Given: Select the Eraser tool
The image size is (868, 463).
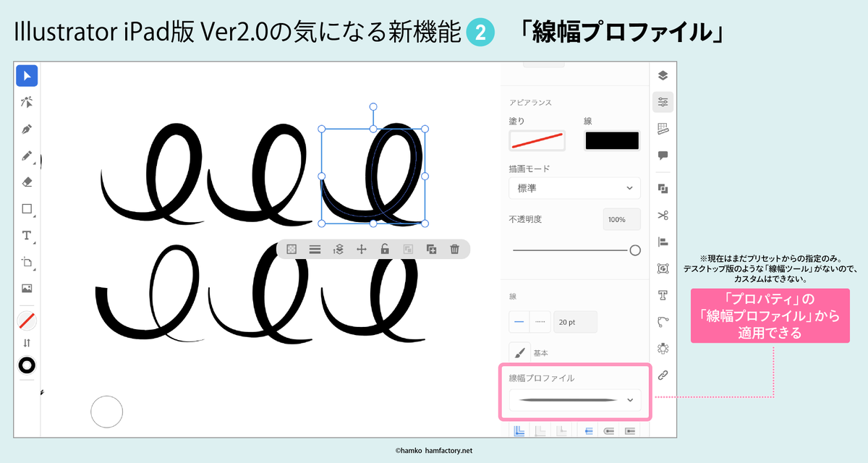Looking at the screenshot, I should click(x=27, y=182).
